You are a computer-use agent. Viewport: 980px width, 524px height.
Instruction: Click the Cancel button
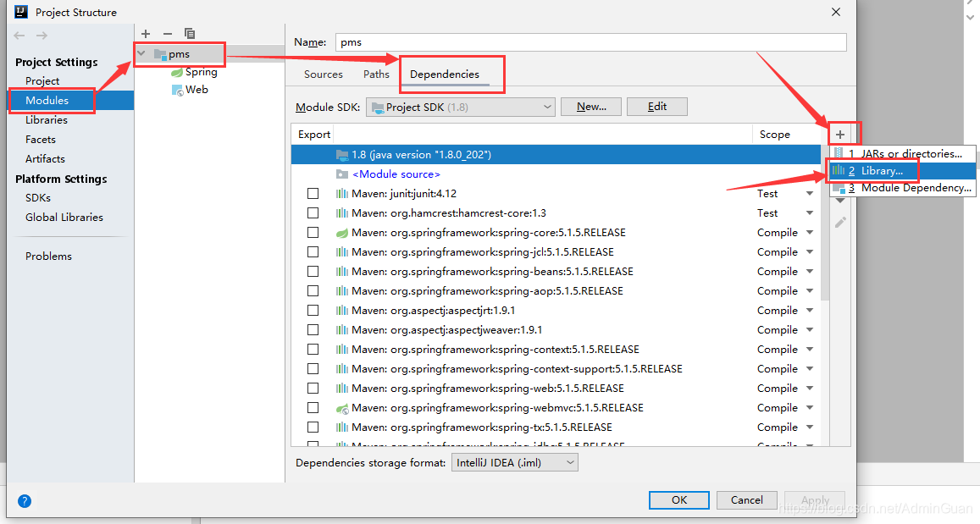[x=747, y=500]
